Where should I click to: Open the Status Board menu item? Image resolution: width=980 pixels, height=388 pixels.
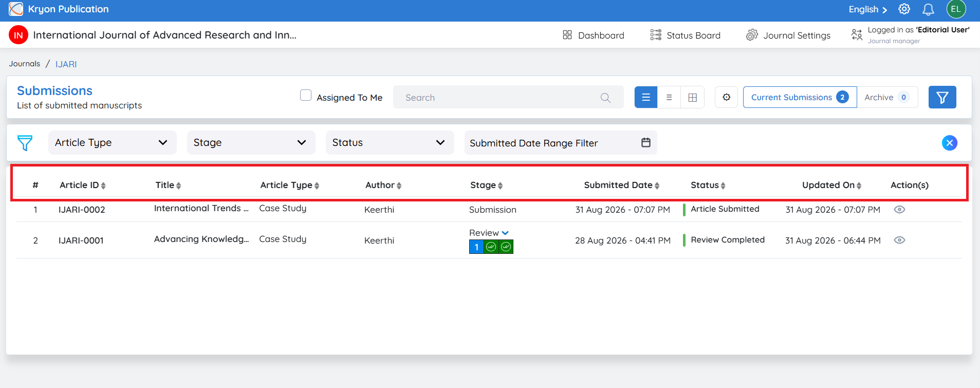(686, 35)
